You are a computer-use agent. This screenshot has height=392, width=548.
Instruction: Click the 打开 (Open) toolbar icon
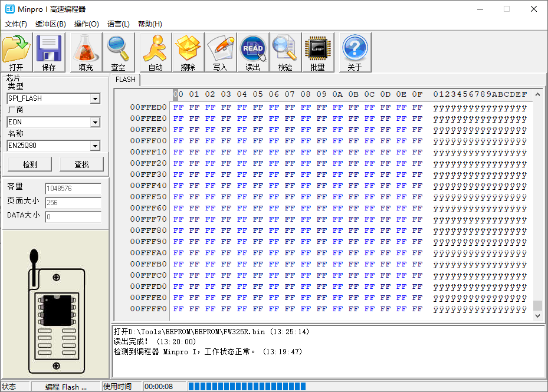tap(17, 52)
